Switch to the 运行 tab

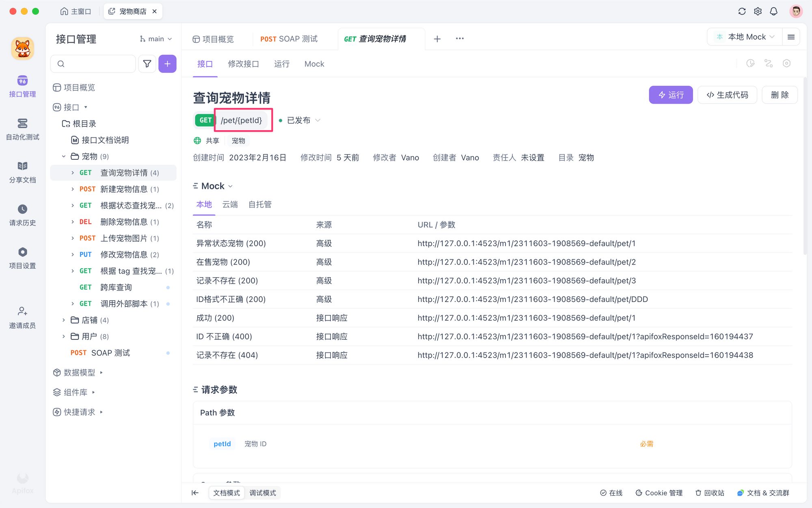281,64
